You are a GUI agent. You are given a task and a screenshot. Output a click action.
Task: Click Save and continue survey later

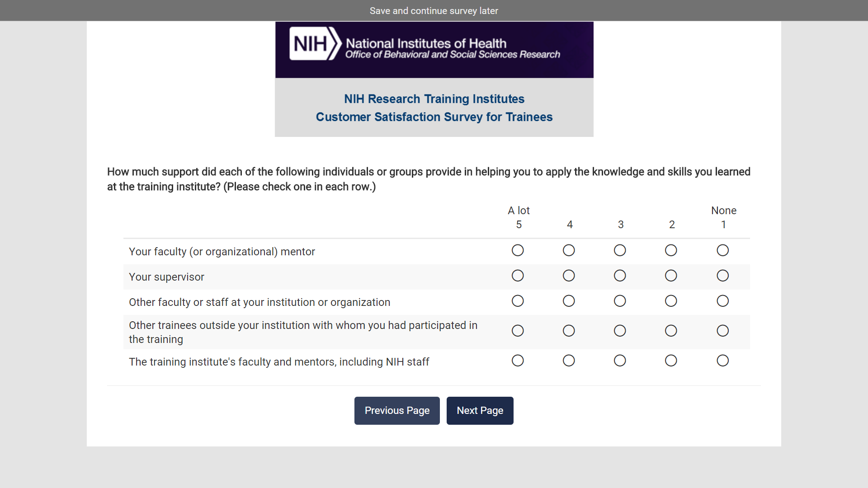pos(434,11)
